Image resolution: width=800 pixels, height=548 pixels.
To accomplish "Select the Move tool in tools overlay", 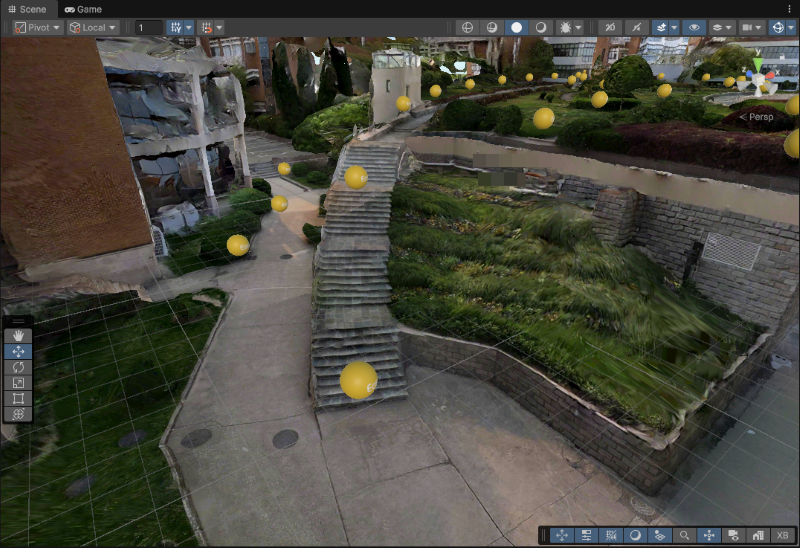I will 18,352.
